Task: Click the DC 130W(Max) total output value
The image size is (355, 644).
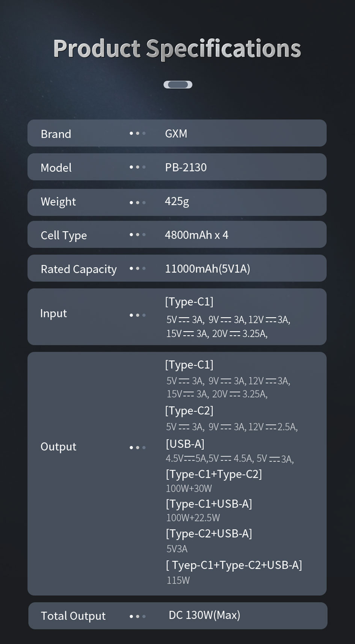Action: [204, 615]
